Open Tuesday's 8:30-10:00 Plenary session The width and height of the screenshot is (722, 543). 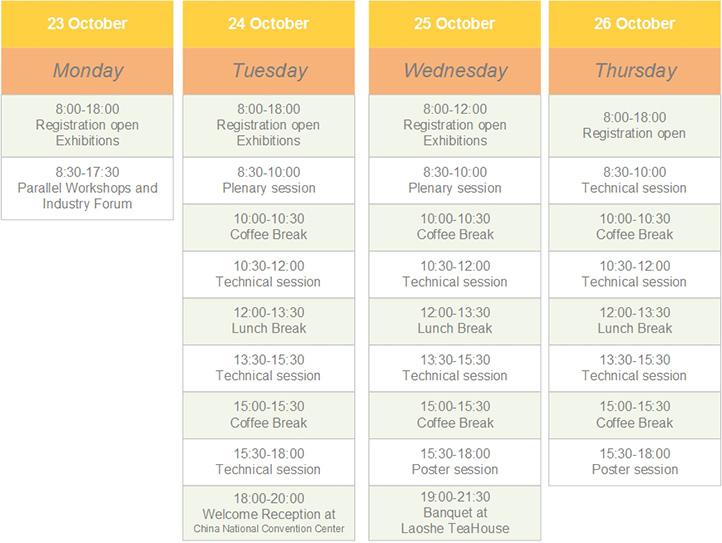tap(268, 180)
